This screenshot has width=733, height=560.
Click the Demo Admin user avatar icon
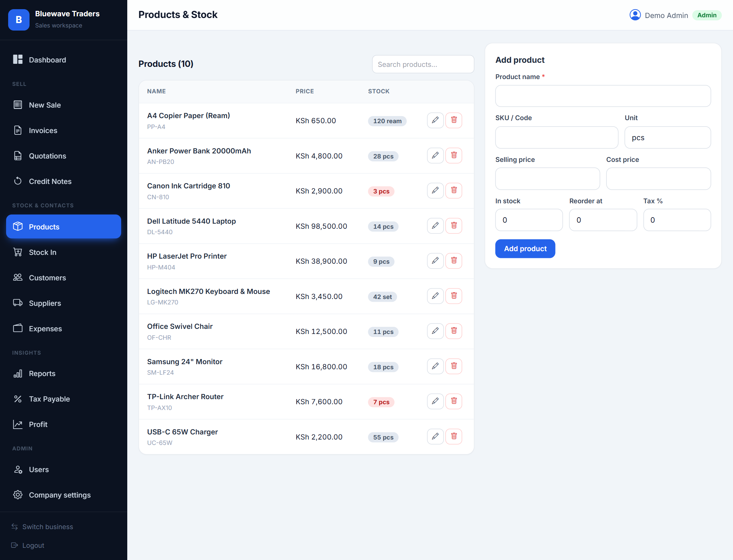click(635, 15)
